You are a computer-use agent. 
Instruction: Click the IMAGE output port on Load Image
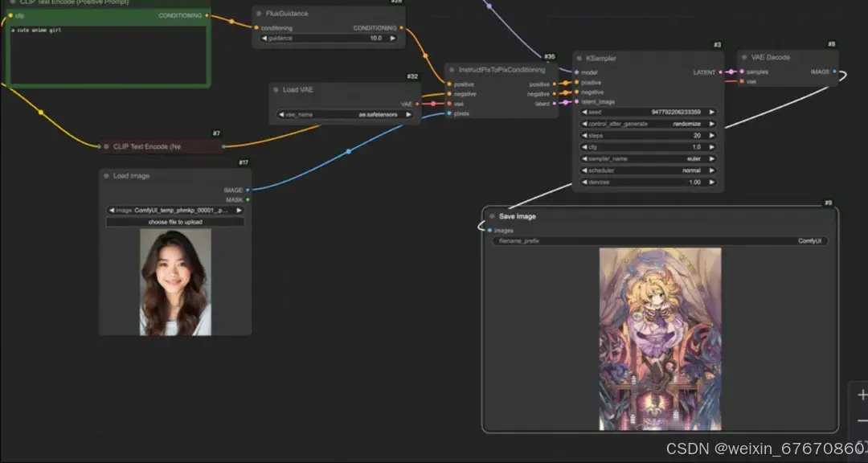[x=248, y=190]
